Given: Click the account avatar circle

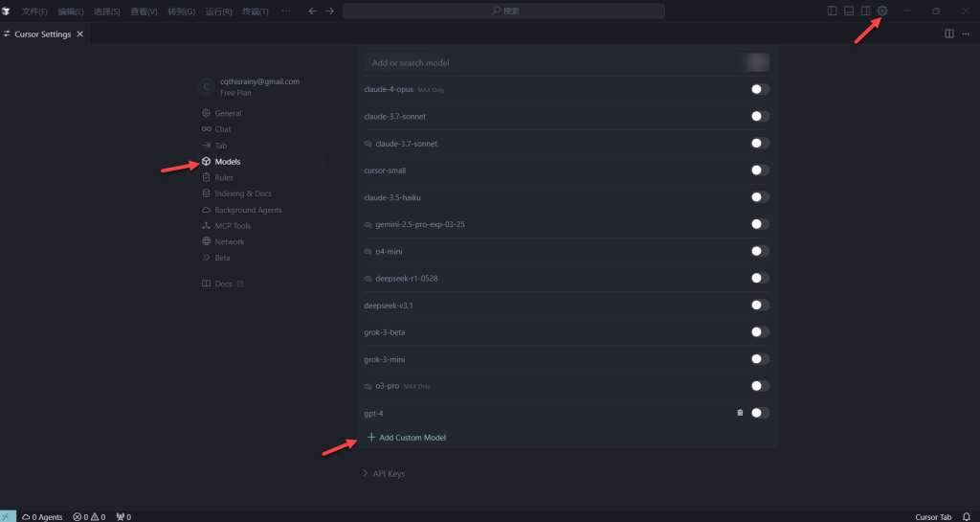Looking at the screenshot, I should click(x=207, y=87).
